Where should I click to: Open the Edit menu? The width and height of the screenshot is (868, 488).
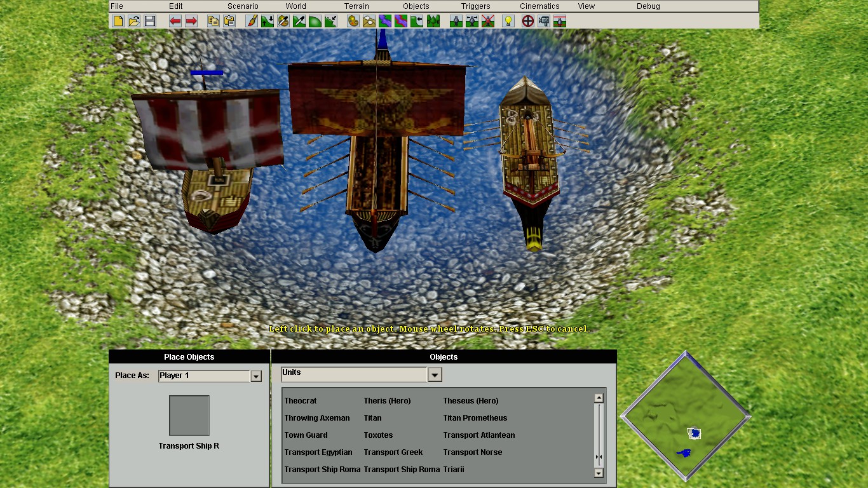pyautogui.click(x=176, y=6)
